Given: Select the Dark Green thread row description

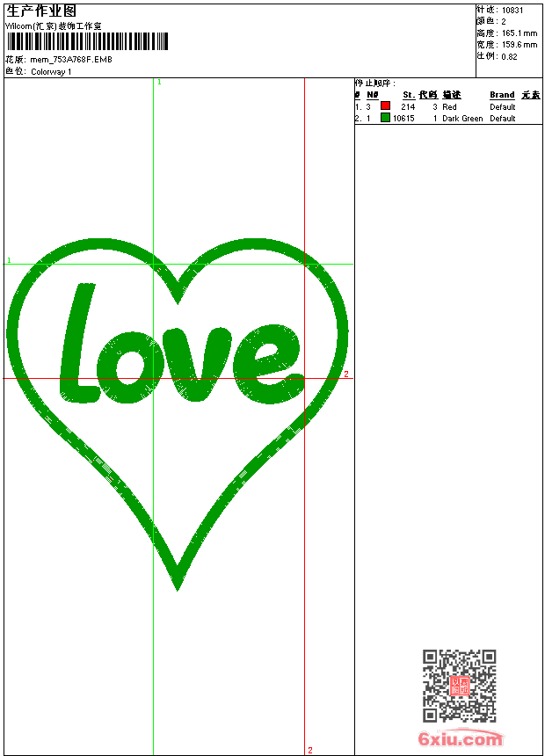Looking at the screenshot, I should [x=462, y=119].
